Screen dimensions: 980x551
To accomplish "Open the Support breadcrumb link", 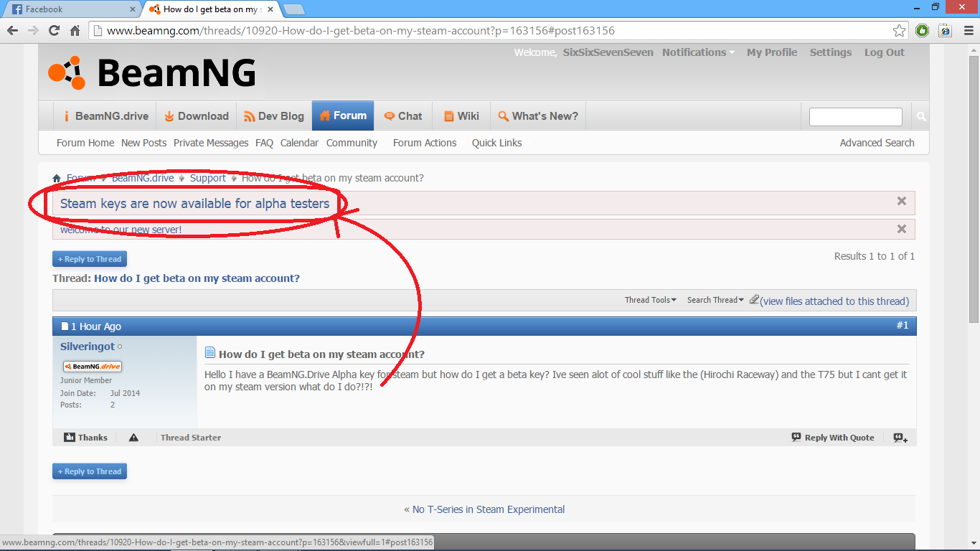I will point(208,178).
